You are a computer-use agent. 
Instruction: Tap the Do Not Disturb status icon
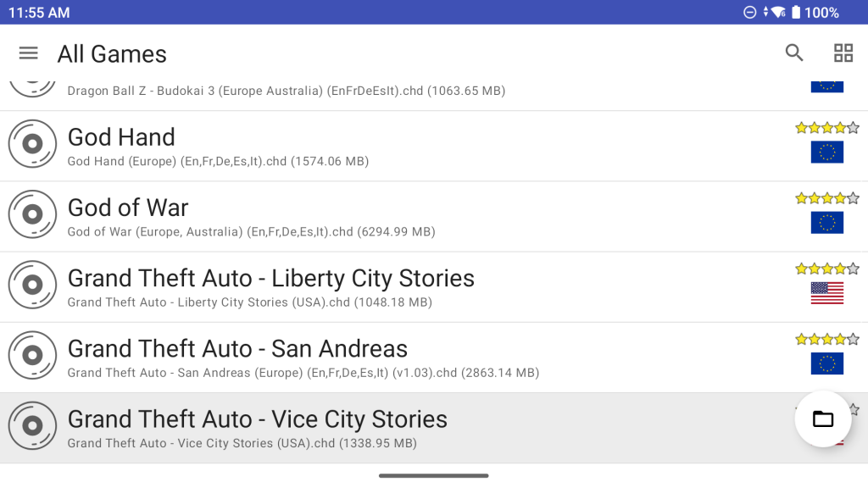pos(749,12)
